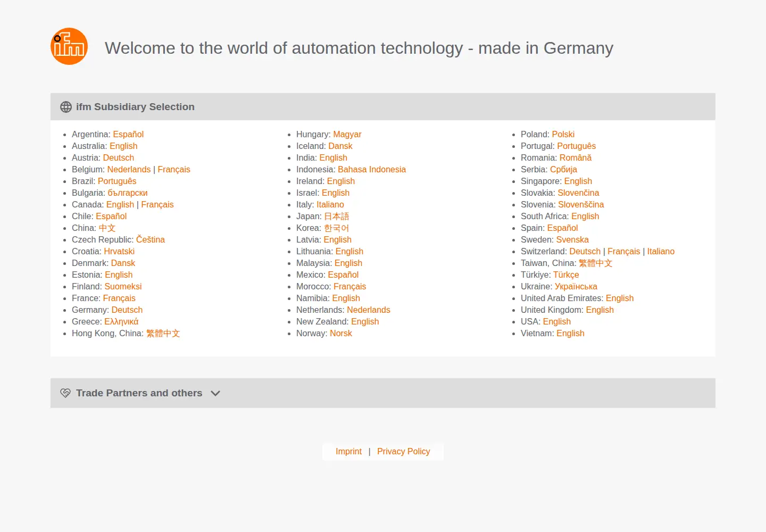Viewport: 766px width, 532px height.
Task: Choose Español for Mexico
Action: coord(343,275)
